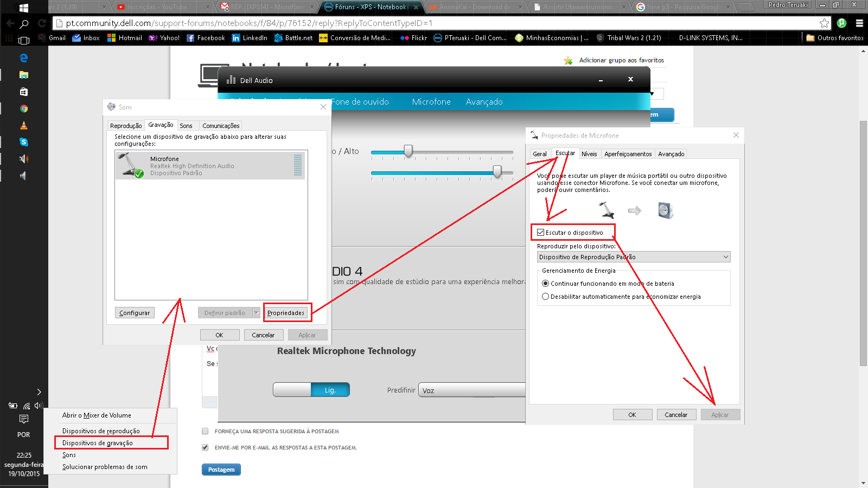Screen dimensions: 868x488
Task: Toggle the Realtek Microphone Technology Lig. switch
Action: 311,390
